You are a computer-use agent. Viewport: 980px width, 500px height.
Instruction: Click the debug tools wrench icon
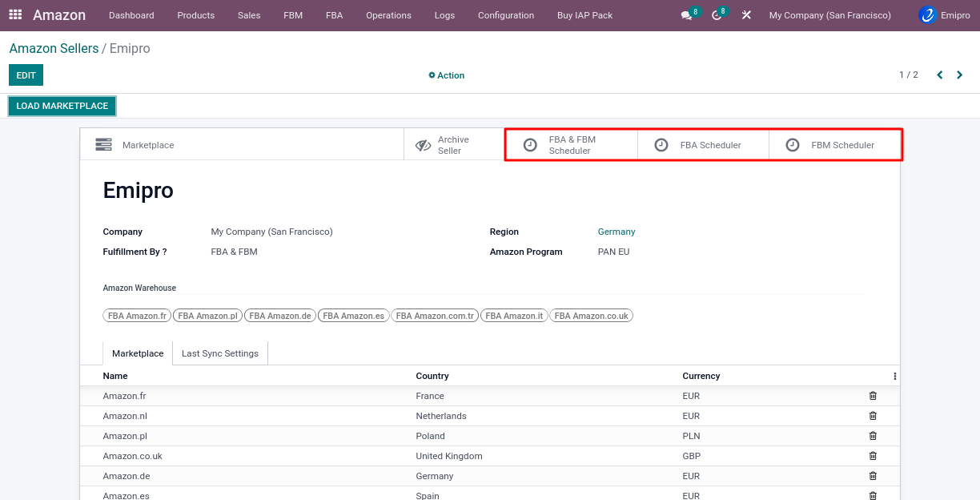pyautogui.click(x=746, y=15)
